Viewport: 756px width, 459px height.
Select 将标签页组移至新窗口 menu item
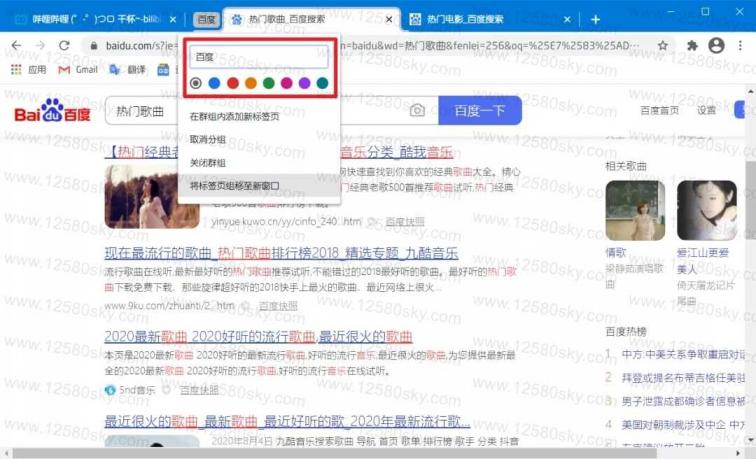click(259, 186)
